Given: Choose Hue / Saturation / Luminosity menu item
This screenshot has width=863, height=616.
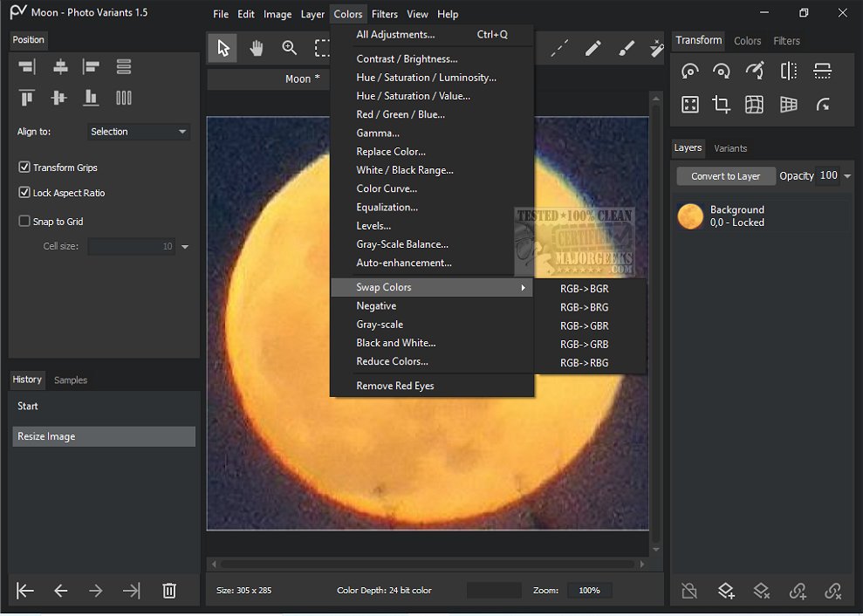Looking at the screenshot, I should (426, 78).
